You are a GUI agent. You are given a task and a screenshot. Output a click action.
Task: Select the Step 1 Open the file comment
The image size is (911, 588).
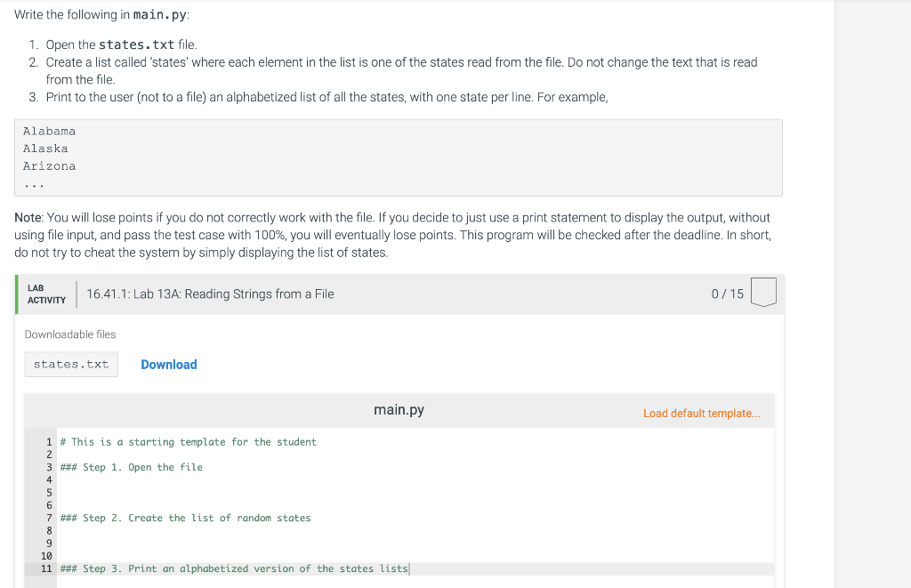click(x=132, y=466)
